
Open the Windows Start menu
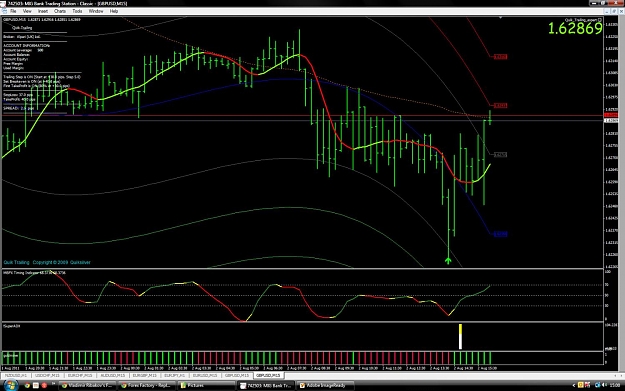tap(10, 385)
